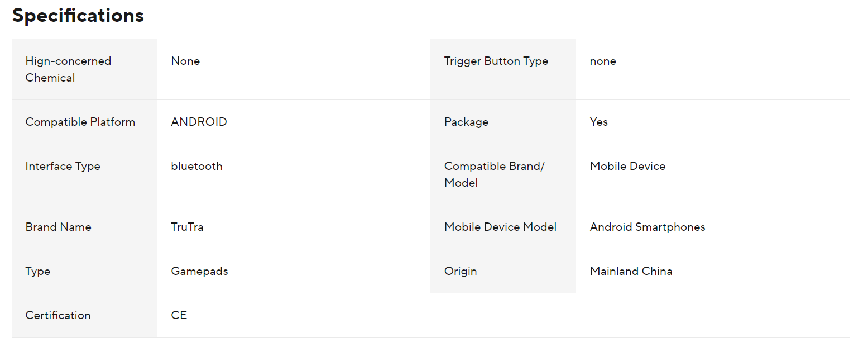The image size is (868, 351).
Task: Select the ANDROID platform value
Action: [x=199, y=122]
